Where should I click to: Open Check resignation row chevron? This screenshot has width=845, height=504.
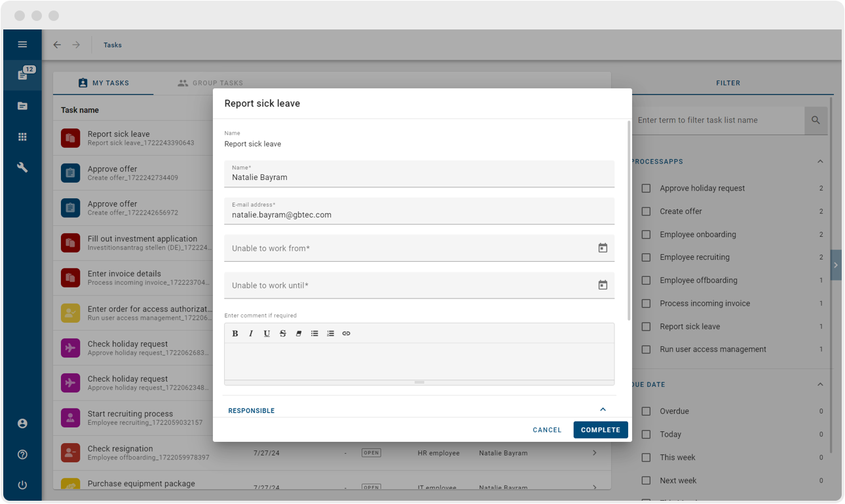coord(594,453)
